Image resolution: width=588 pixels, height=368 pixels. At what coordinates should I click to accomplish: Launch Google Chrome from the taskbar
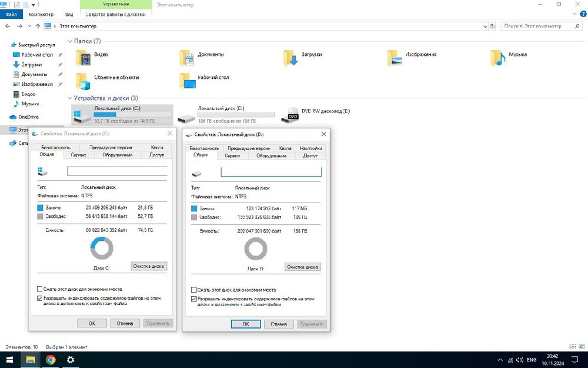click(x=50, y=360)
